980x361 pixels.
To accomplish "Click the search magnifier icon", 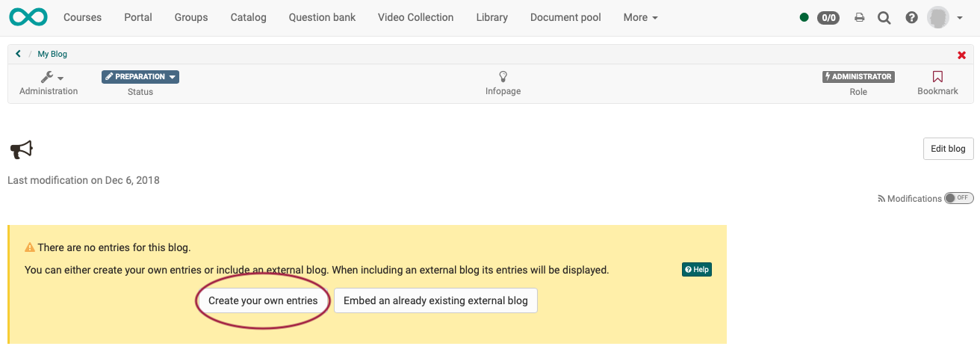I will [x=884, y=17].
